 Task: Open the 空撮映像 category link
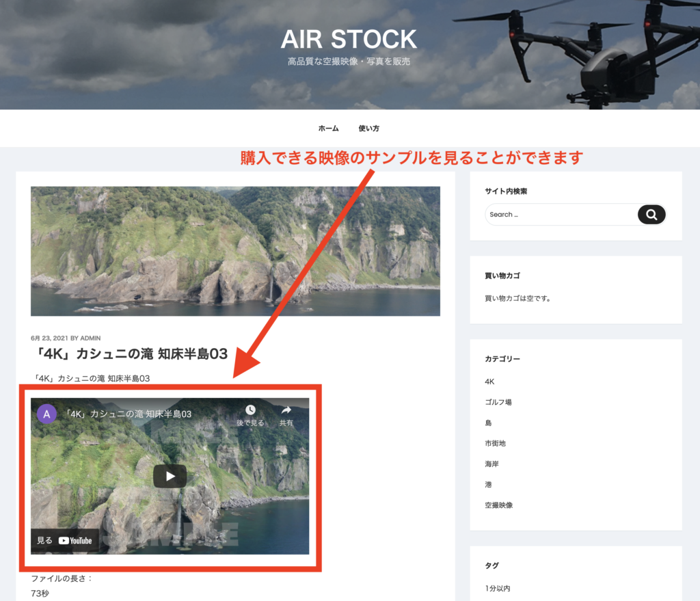click(499, 505)
